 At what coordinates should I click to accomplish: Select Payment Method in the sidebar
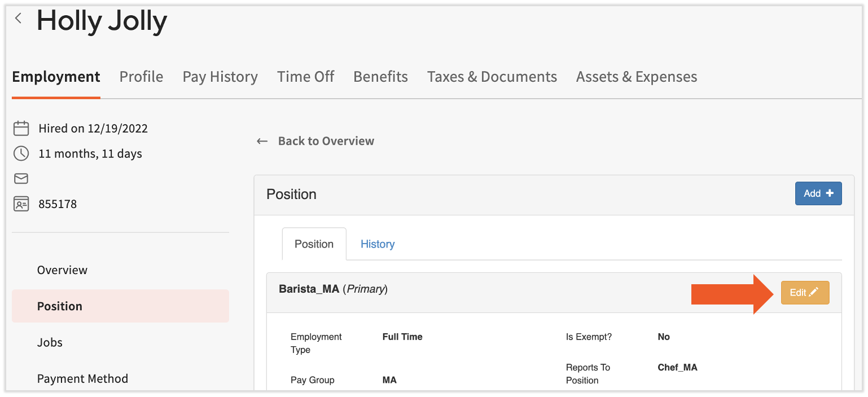coord(82,378)
